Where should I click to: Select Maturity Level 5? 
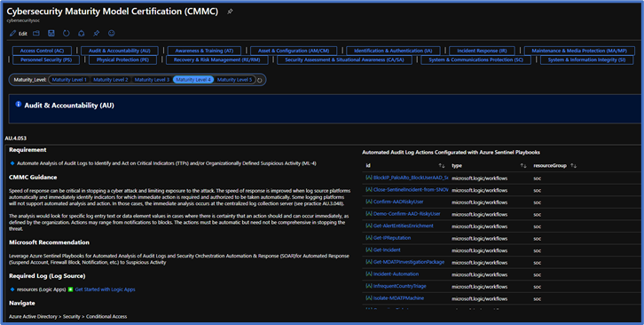tap(234, 80)
